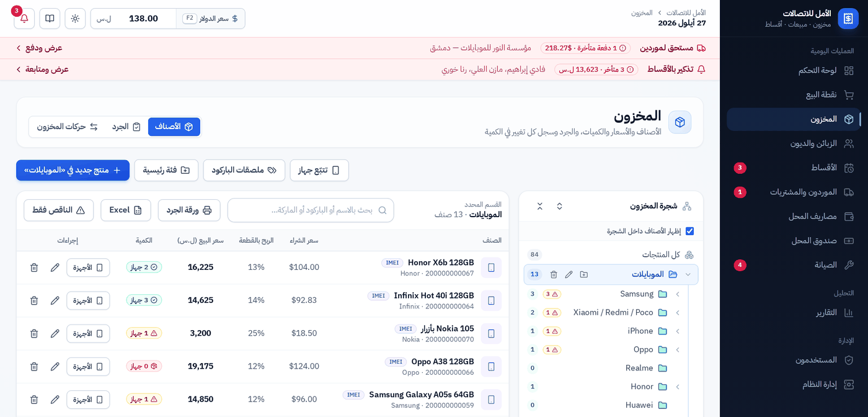Viewport: 868px width, 417px height.
Task: Delete the الموبايلات category in the tree
Action: (554, 274)
